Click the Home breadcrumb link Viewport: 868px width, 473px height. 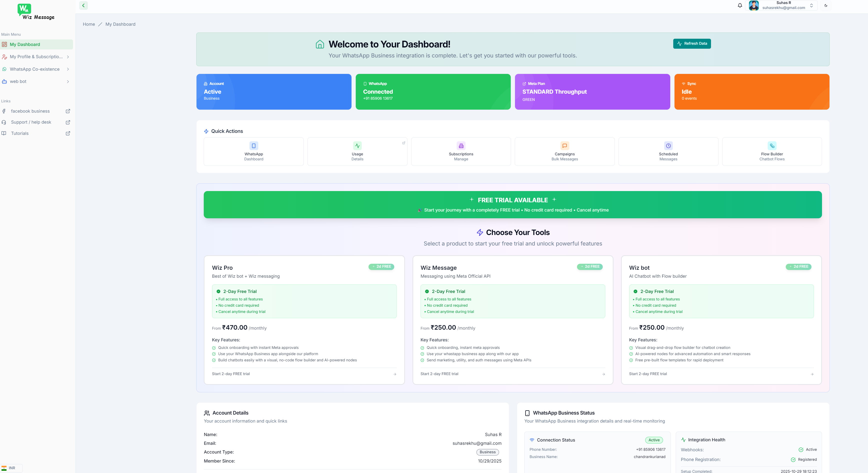[x=88, y=24]
